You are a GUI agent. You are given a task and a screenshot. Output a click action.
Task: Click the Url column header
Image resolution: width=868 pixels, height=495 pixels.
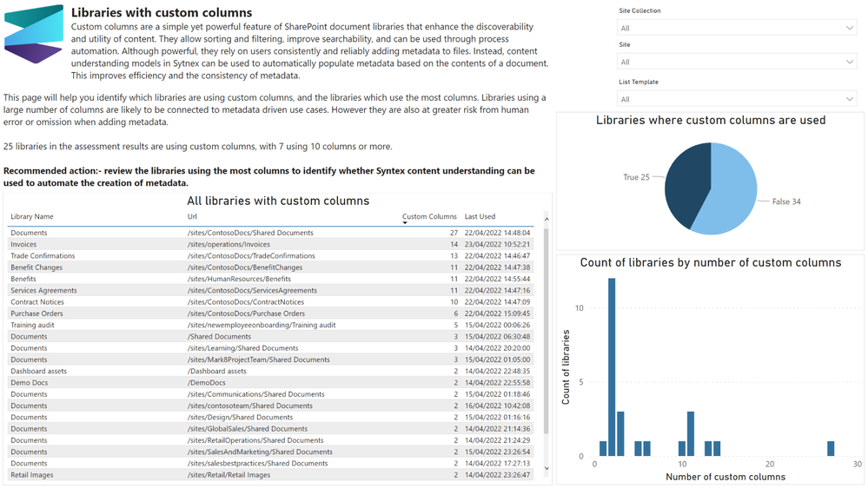[192, 217]
